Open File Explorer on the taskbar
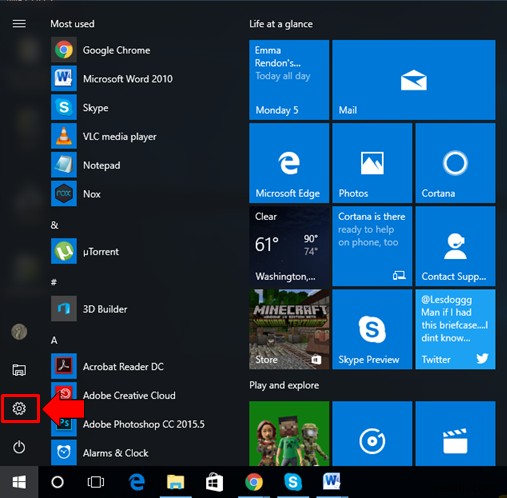This screenshot has height=498, width=507. coord(176,482)
